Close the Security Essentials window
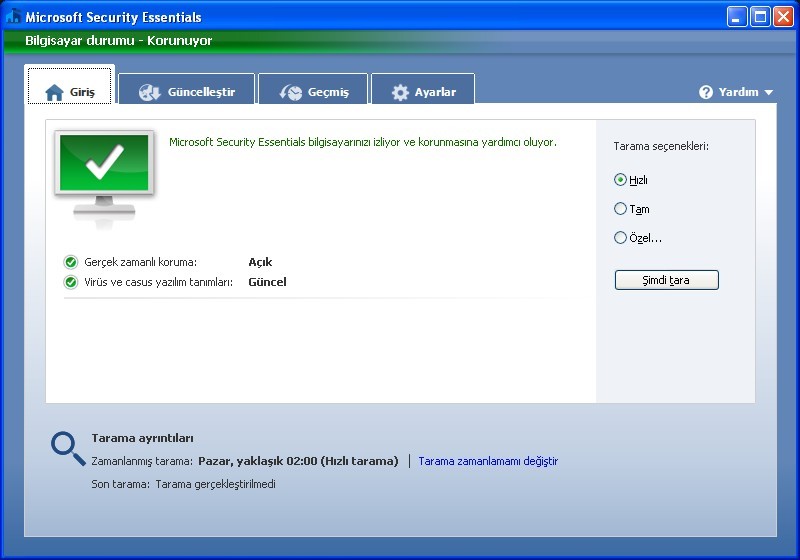Viewport: 800px width, 560px height. point(783,16)
